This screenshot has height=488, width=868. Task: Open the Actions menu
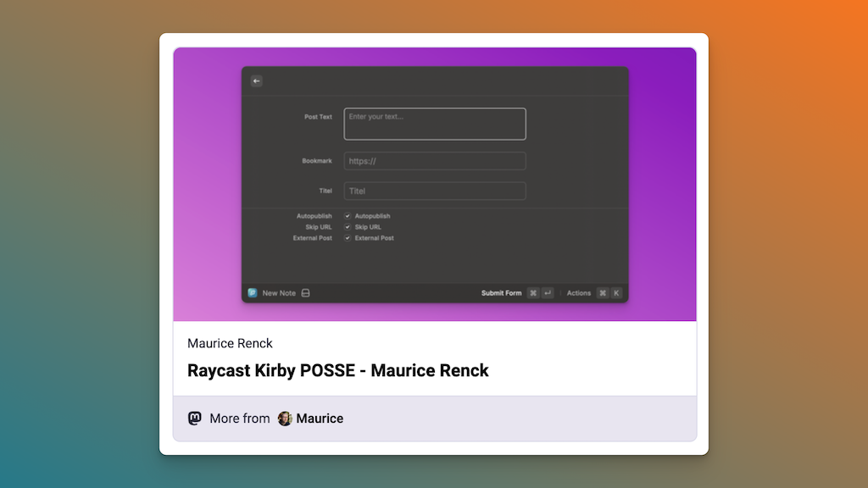[579, 293]
